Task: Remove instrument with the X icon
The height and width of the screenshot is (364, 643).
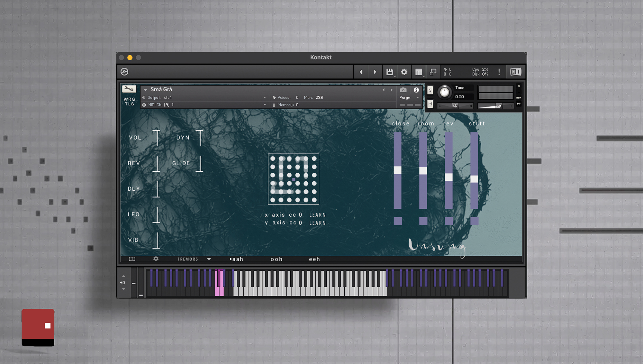Action: tap(519, 86)
